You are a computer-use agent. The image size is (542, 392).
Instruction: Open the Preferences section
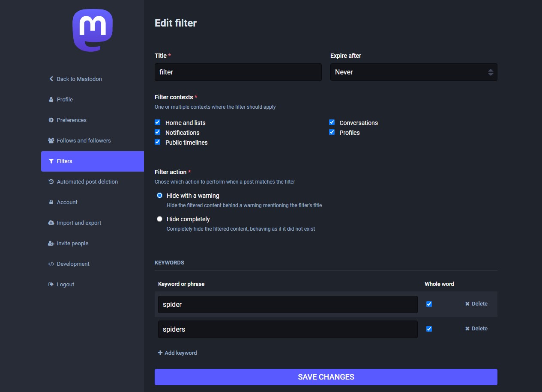tap(93, 120)
